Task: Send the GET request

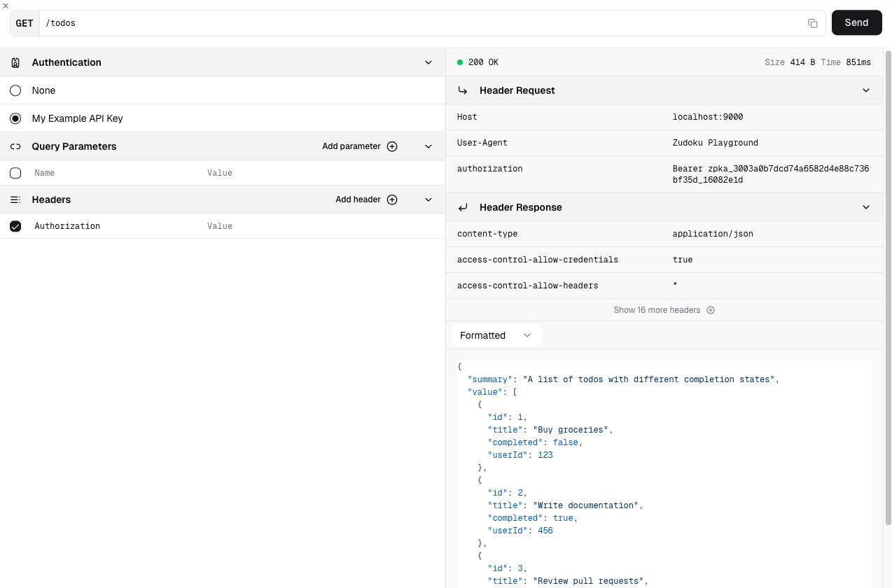Action: [856, 22]
